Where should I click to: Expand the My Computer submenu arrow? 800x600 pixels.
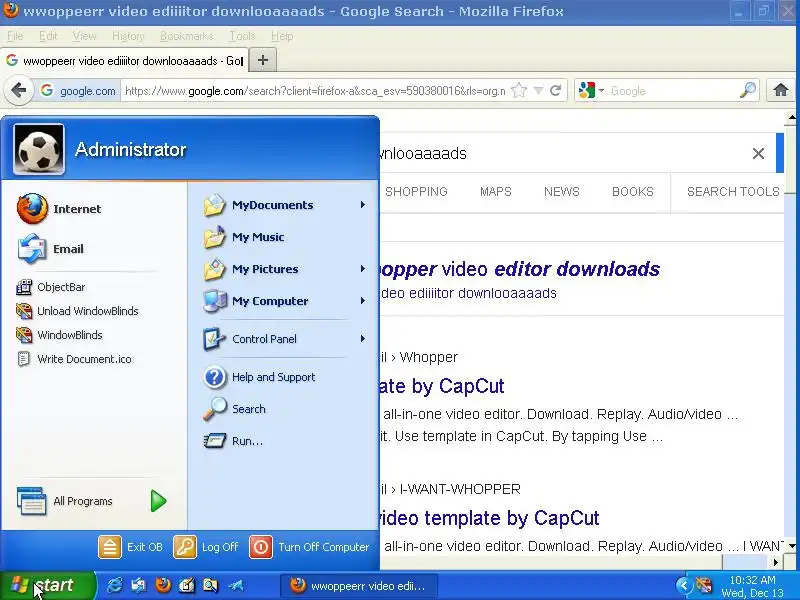tap(363, 301)
